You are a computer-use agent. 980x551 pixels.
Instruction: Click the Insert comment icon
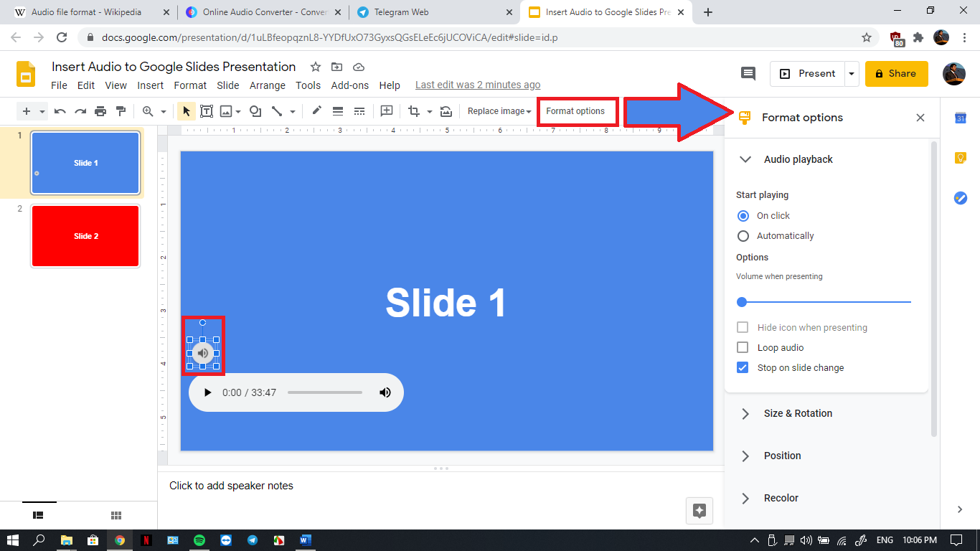click(386, 111)
